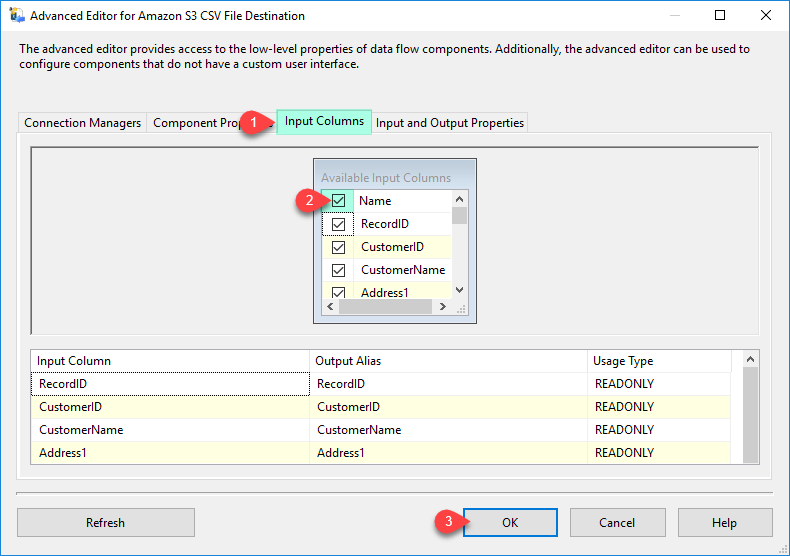This screenshot has height=556, width=790.
Task: Click the Usage Type column header
Action: [659, 361]
